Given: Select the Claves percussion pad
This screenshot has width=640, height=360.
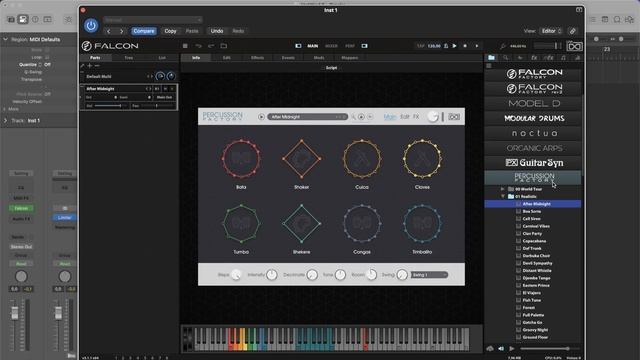Looking at the screenshot, I should [422, 159].
